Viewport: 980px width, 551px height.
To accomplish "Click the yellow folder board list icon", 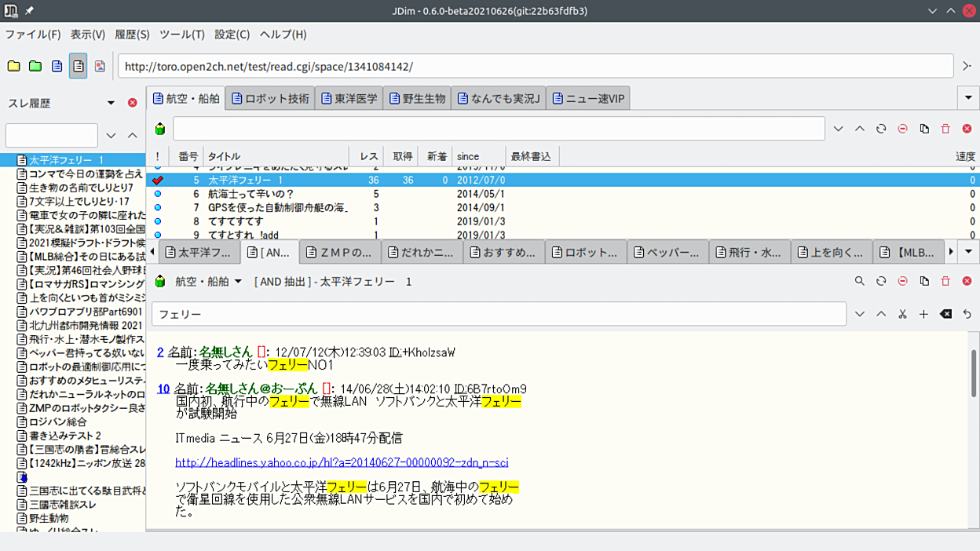I will pyautogui.click(x=13, y=67).
